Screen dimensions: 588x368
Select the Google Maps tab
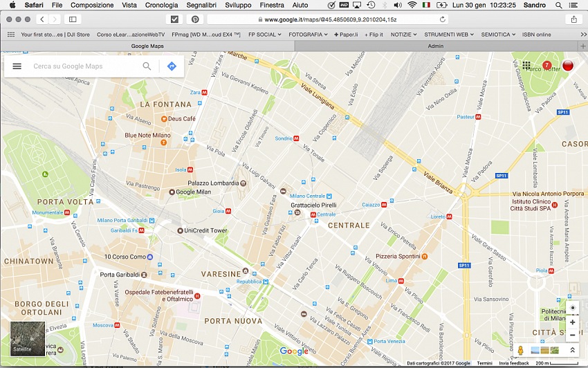click(147, 46)
